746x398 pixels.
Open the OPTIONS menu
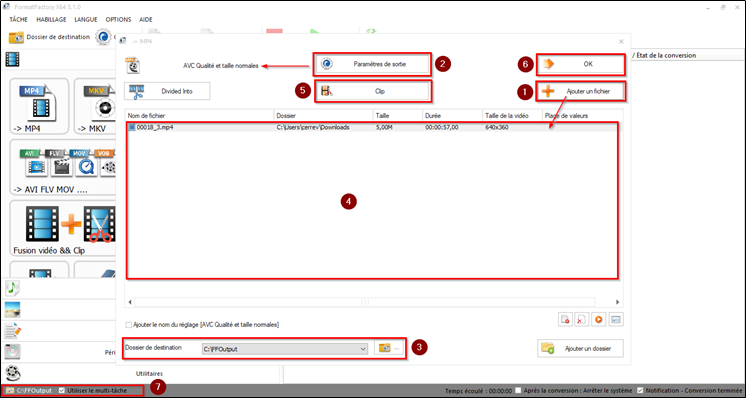(118, 19)
